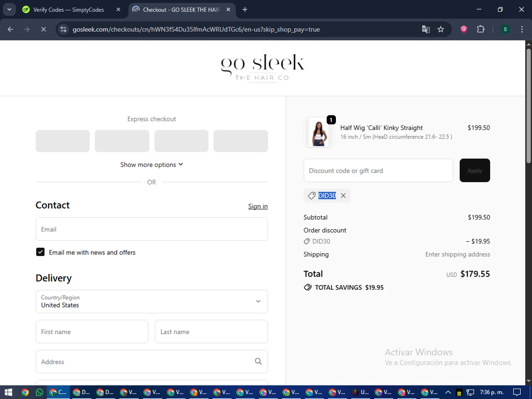Click the First name field
Viewport: 532px width, 399px height.
point(92,332)
